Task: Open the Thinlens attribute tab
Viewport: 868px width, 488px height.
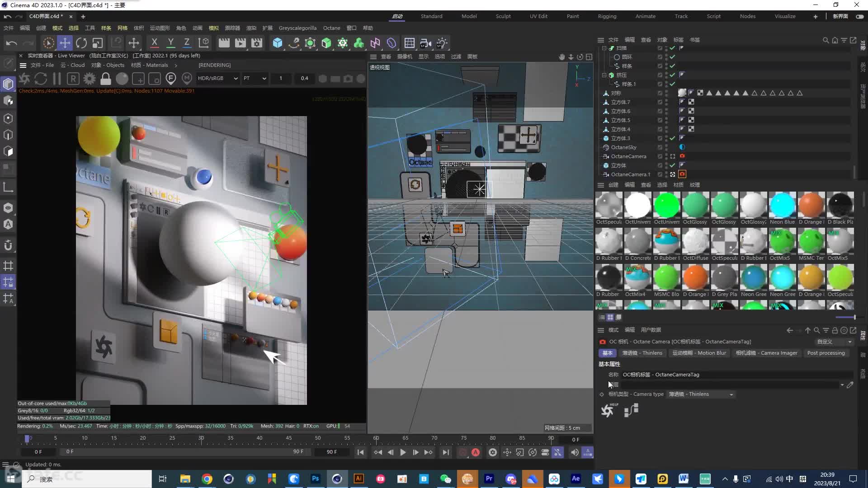Action: [642, 353]
